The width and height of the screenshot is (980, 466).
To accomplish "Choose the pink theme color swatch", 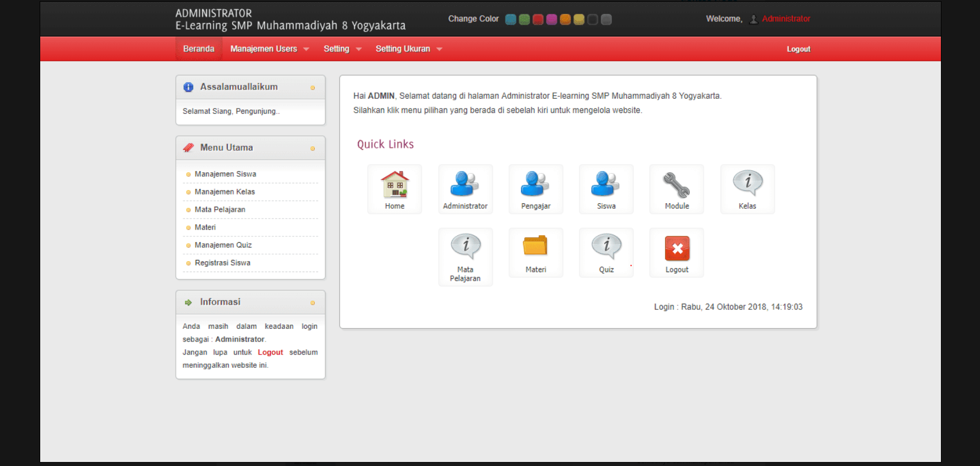I will (551, 20).
